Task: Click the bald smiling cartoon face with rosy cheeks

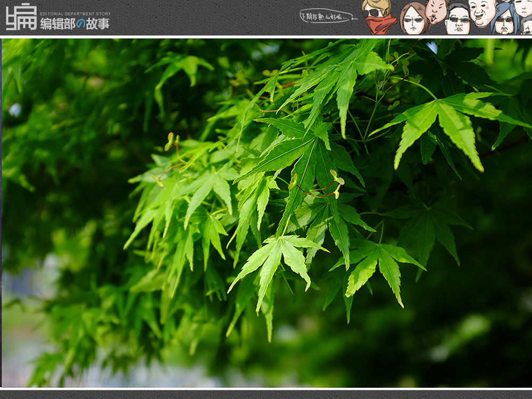Action: tap(483, 13)
